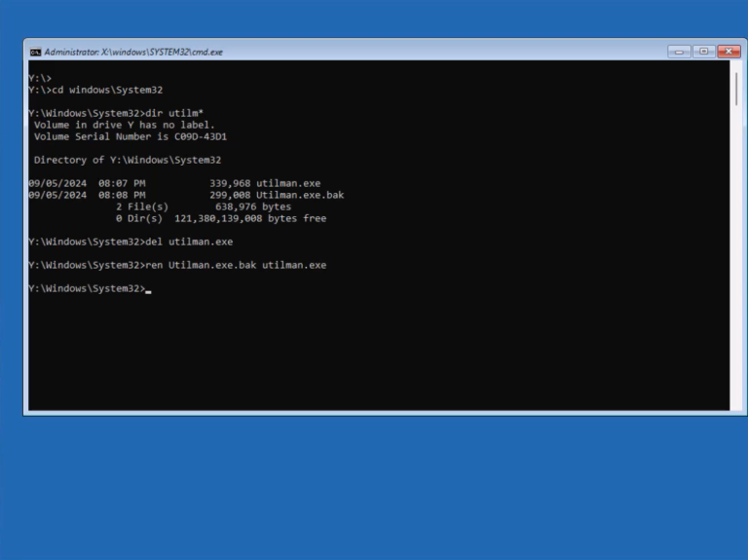Click the 'cd windows\System32' command line
The width and height of the screenshot is (748, 560).
click(x=95, y=90)
